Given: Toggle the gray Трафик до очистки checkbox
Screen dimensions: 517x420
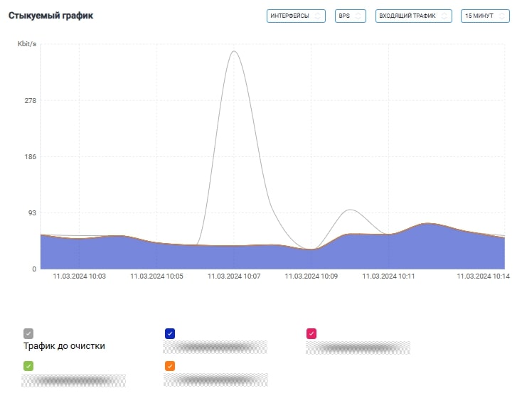Looking at the screenshot, I should pyautogui.click(x=28, y=333).
